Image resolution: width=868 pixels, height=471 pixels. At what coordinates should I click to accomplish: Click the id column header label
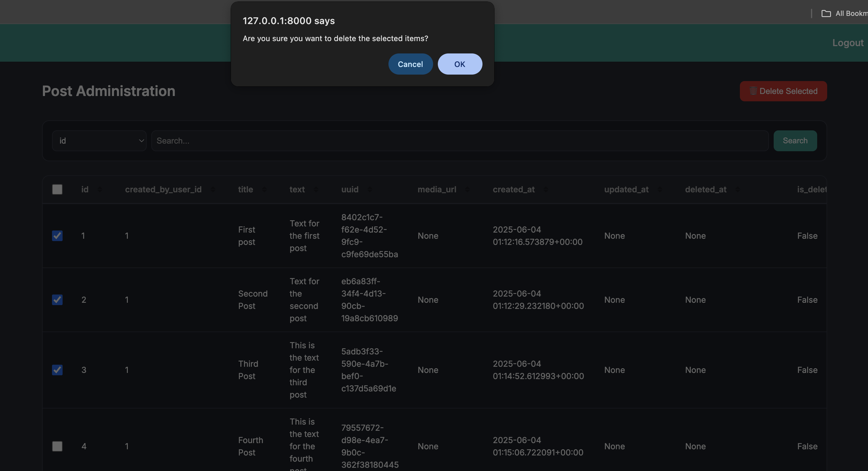[x=85, y=189]
